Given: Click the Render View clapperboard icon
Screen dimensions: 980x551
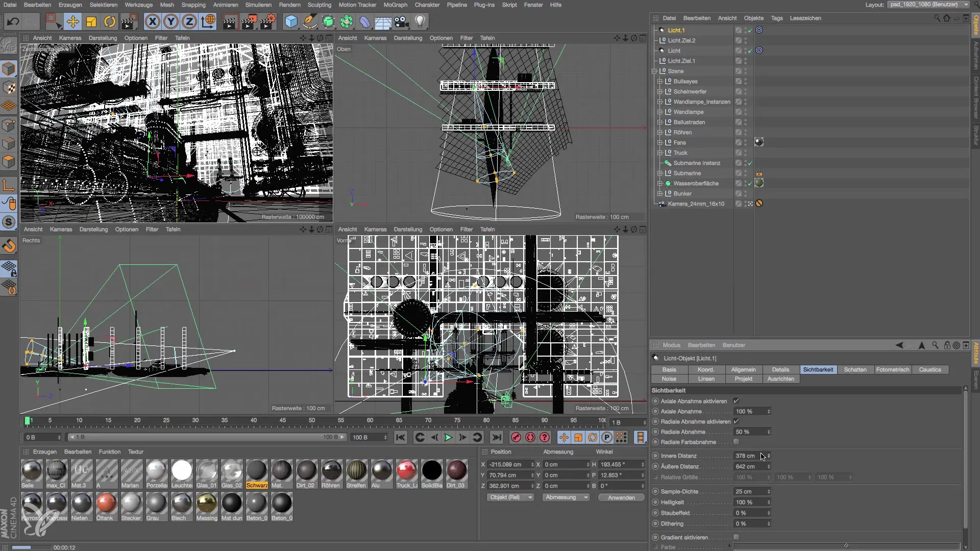Looking at the screenshot, I should 230,21.
